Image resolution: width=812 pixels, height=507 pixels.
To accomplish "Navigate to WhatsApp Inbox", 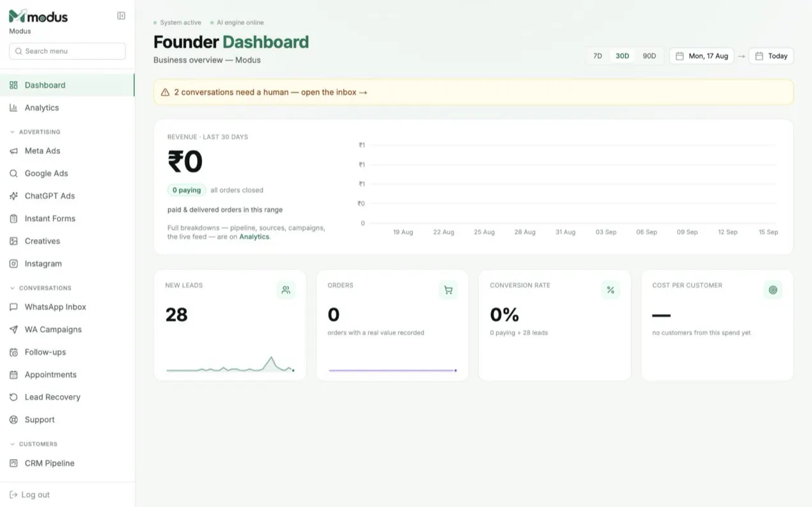I will [67, 307].
